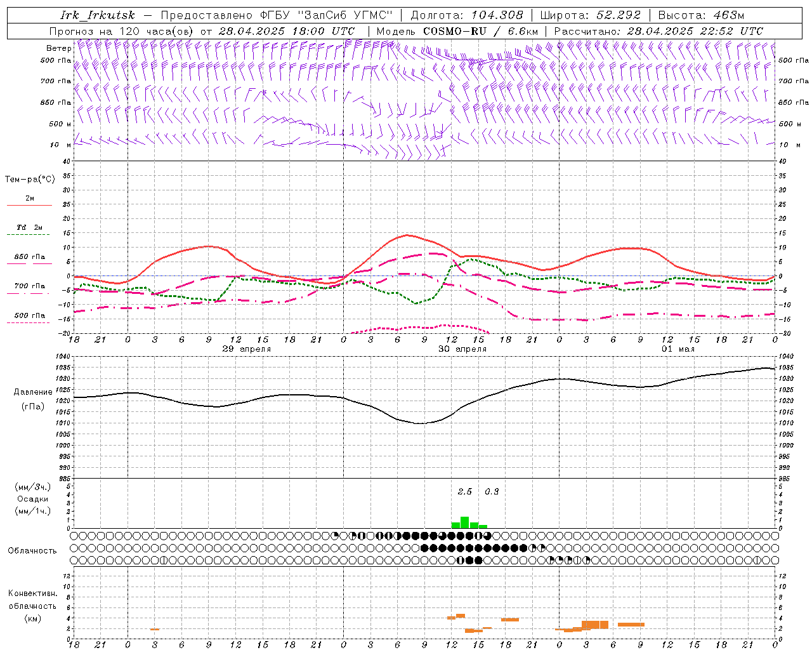Viewport: 812px width, 650px height.
Task: Click the Конвективн. облачность label
Action: pos(32,599)
